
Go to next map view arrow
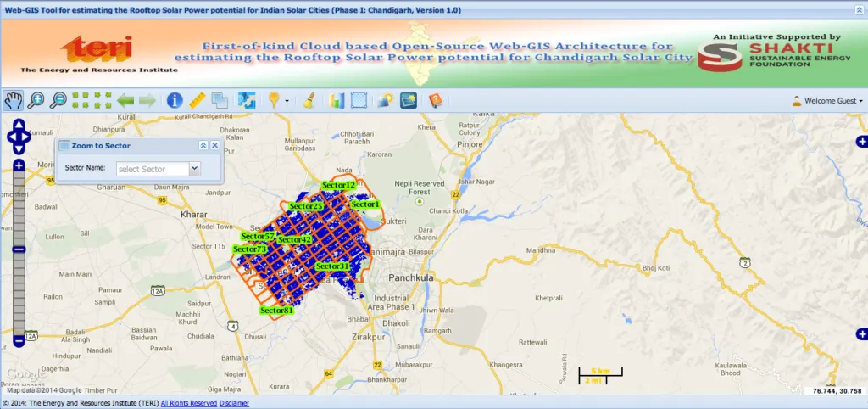[x=147, y=101]
